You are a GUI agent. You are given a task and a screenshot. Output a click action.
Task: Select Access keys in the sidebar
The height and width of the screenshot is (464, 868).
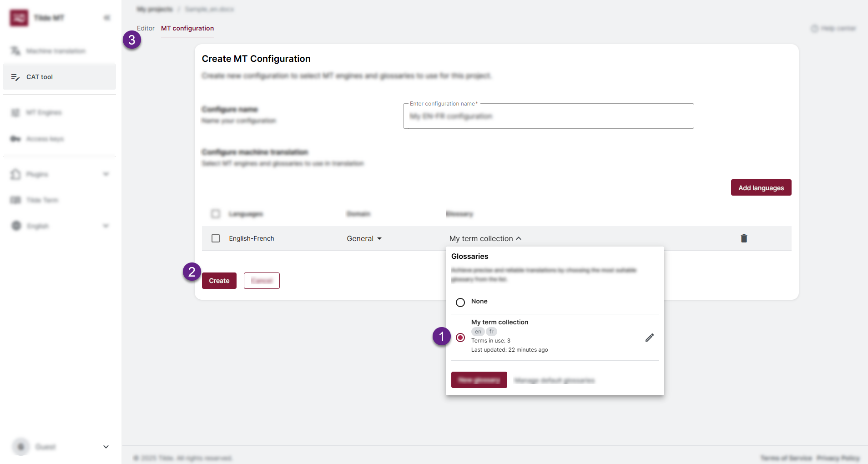coord(45,139)
